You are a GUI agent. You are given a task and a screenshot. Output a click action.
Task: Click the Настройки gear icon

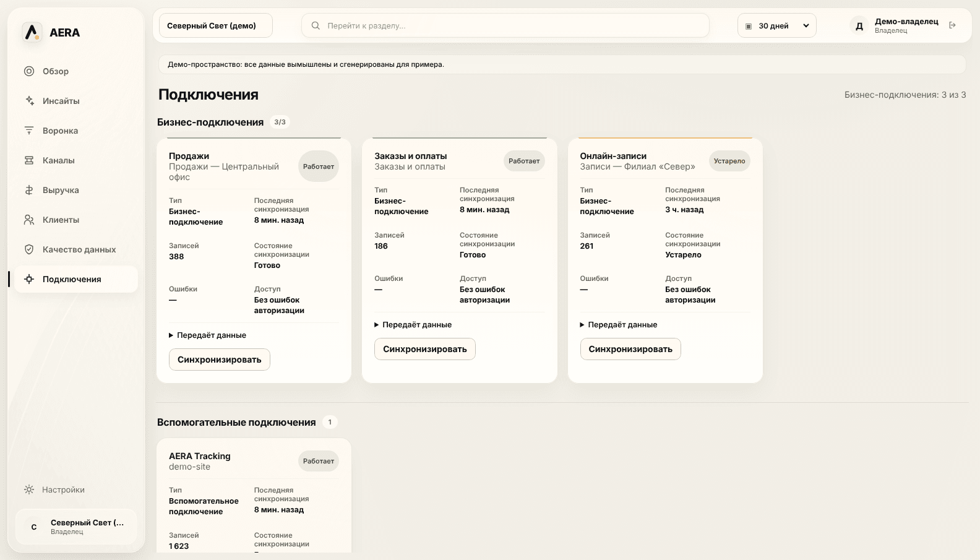click(29, 489)
